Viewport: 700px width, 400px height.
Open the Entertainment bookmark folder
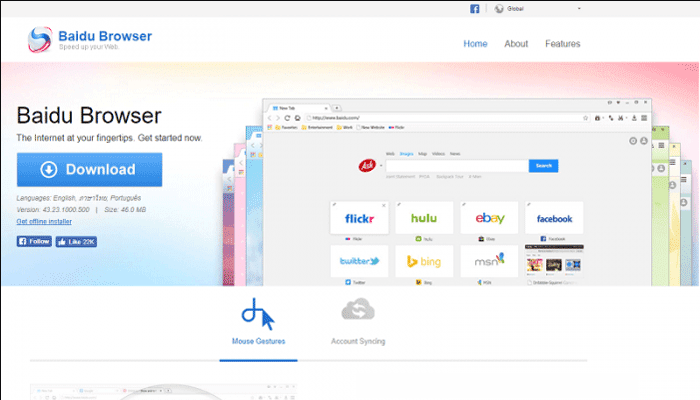tap(317, 127)
